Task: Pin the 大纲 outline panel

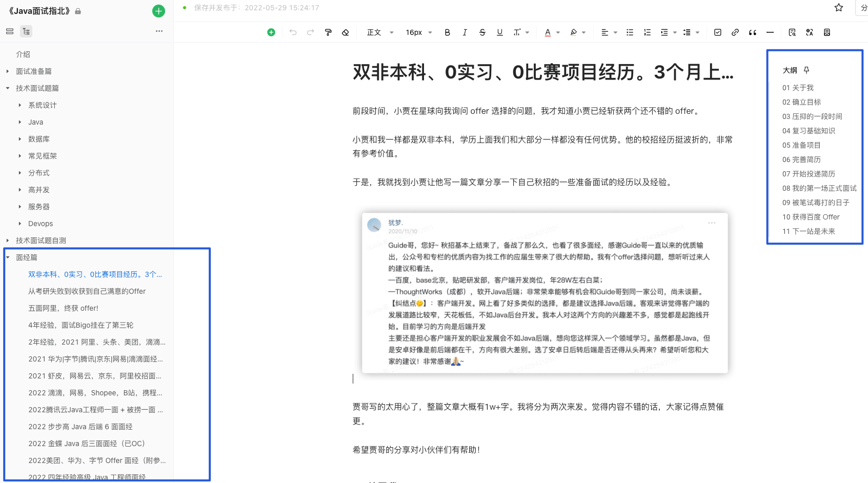Action: tap(806, 70)
